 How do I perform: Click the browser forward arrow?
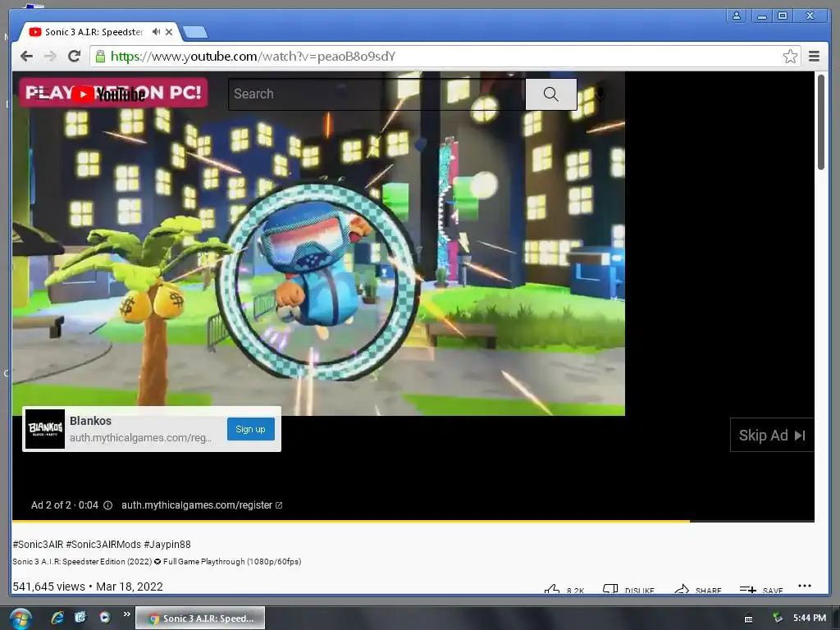pyautogui.click(x=50, y=57)
